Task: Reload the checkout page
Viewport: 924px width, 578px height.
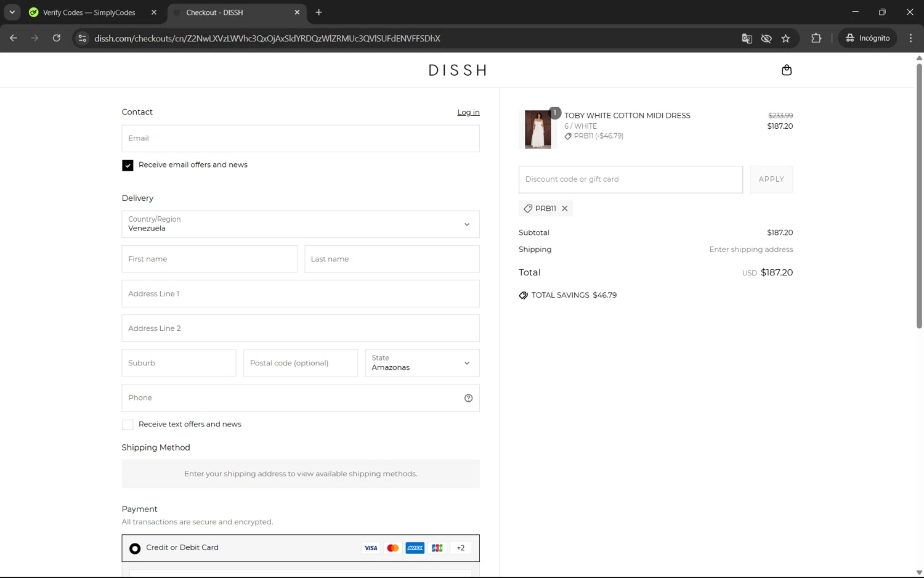Action: [x=57, y=38]
